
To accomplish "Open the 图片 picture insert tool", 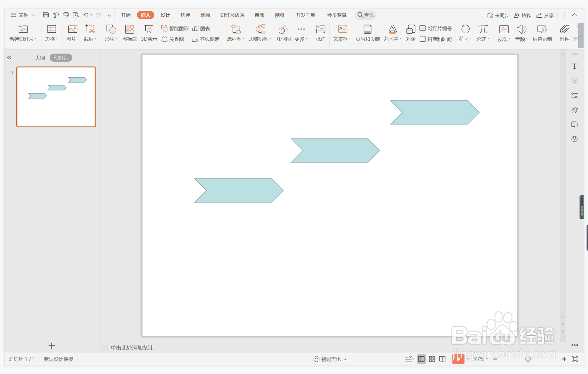I will pyautogui.click(x=73, y=33).
